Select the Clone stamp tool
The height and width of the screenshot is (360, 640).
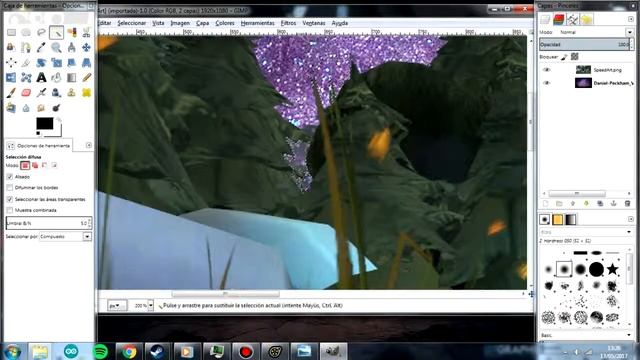point(71,93)
